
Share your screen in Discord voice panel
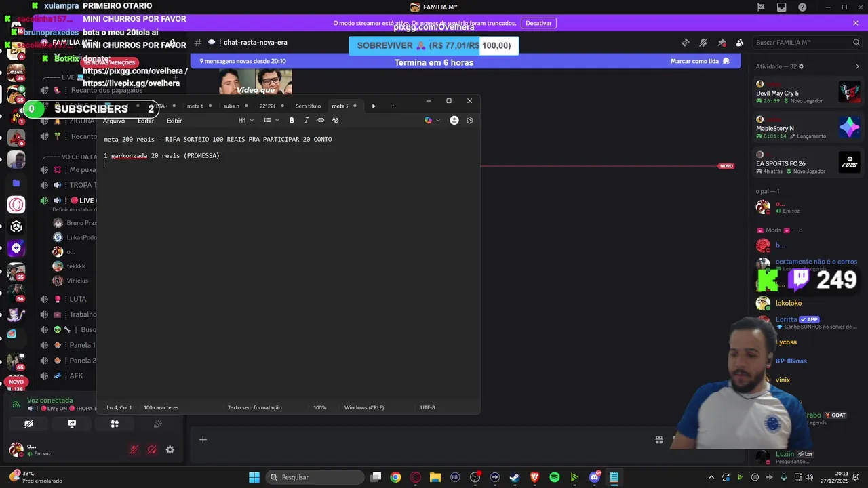pyautogui.click(x=72, y=424)
